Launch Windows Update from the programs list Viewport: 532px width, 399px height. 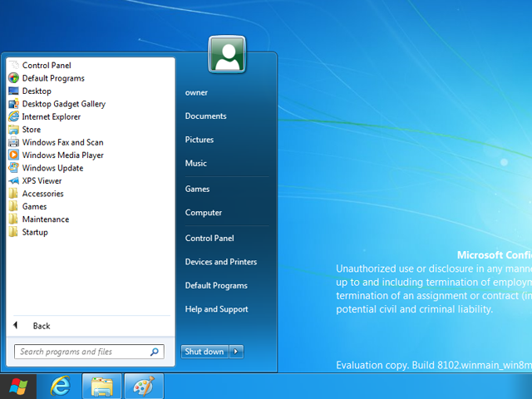(52, 168)
